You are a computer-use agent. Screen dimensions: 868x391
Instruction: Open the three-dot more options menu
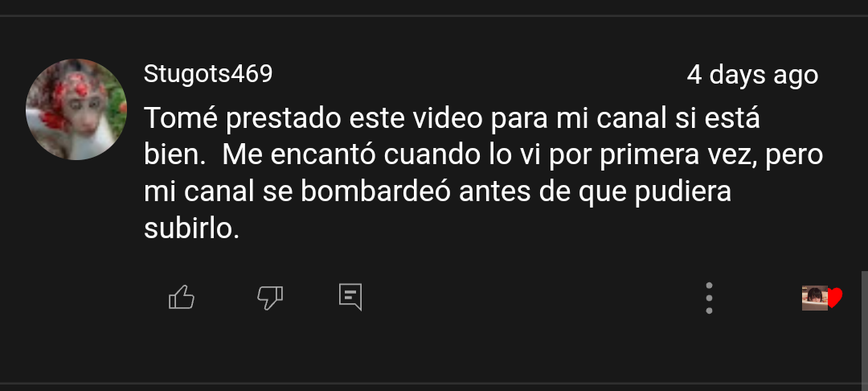pyautogui.click(x=709, y=298)
